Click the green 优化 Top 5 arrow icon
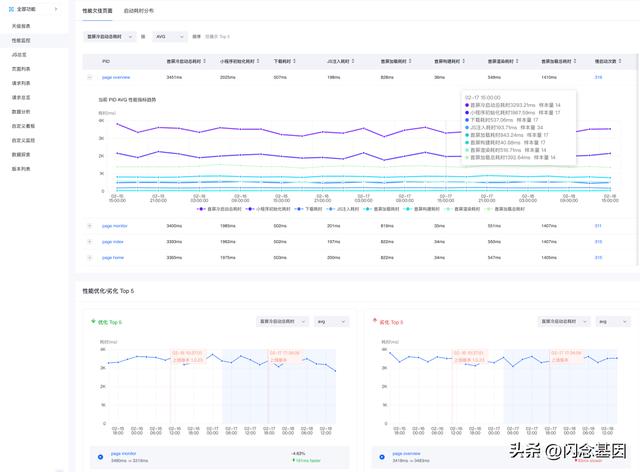 93,321
